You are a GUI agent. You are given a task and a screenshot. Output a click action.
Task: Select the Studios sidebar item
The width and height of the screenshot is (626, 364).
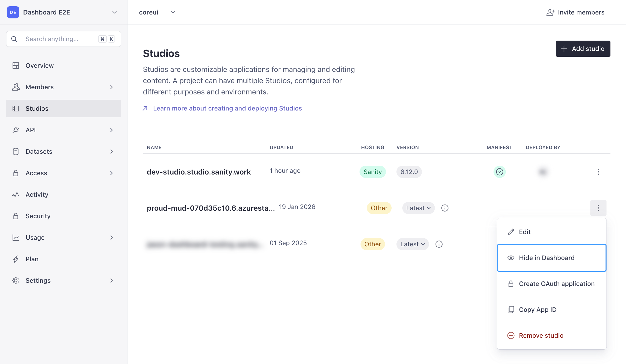coord(63,108)
